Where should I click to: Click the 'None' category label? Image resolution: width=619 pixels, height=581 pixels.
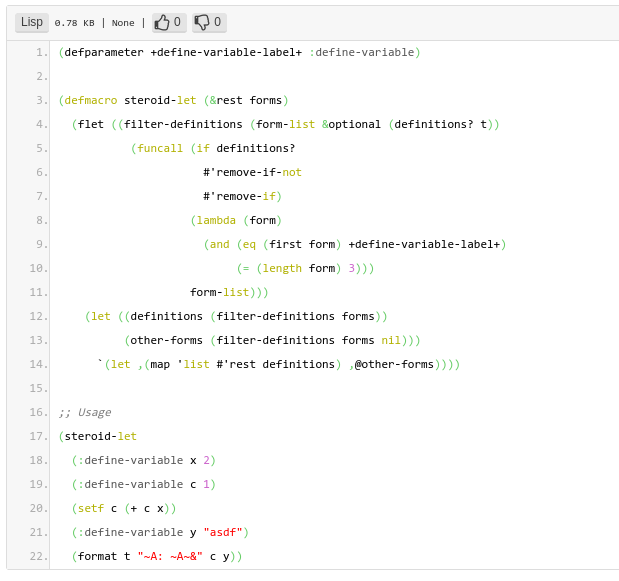point(123,23)
